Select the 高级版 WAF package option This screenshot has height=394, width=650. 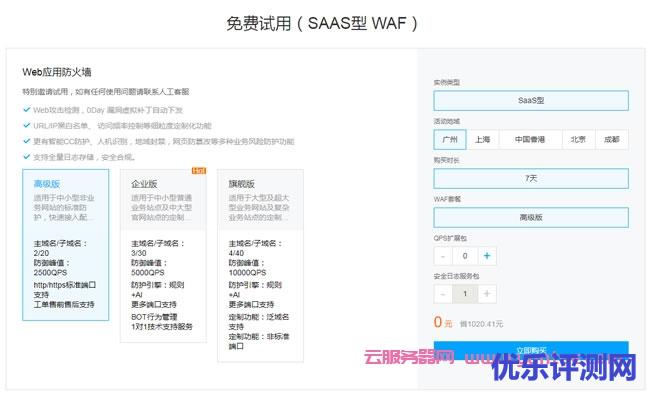531,217
